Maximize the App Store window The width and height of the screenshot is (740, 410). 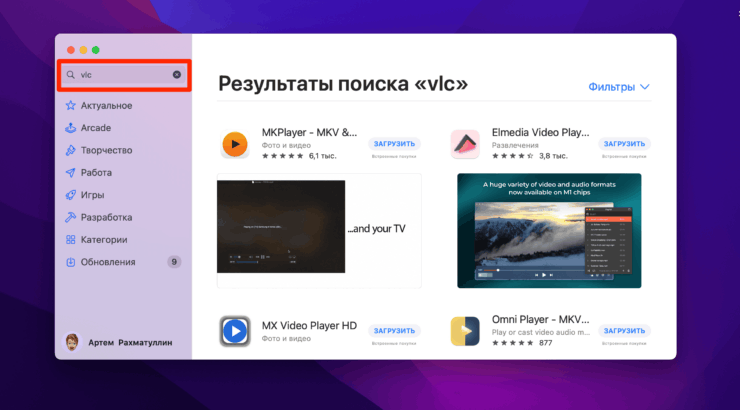coord(96,50)
